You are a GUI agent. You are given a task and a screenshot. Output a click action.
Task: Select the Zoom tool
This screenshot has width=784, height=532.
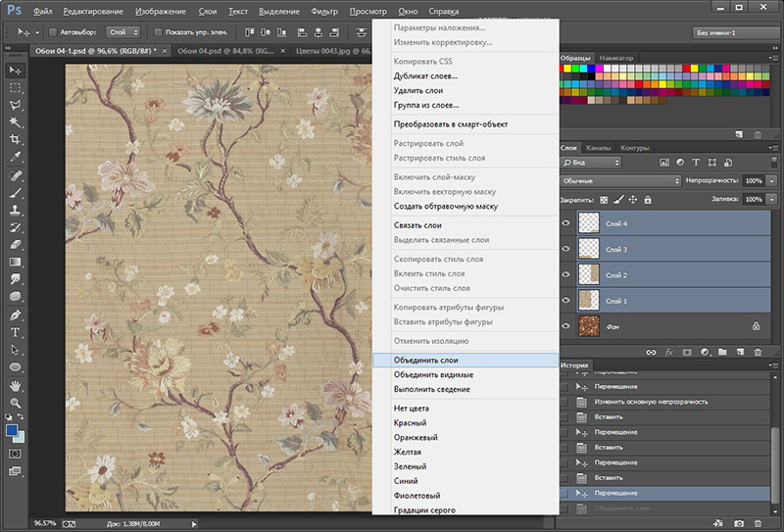coord(15,403)
